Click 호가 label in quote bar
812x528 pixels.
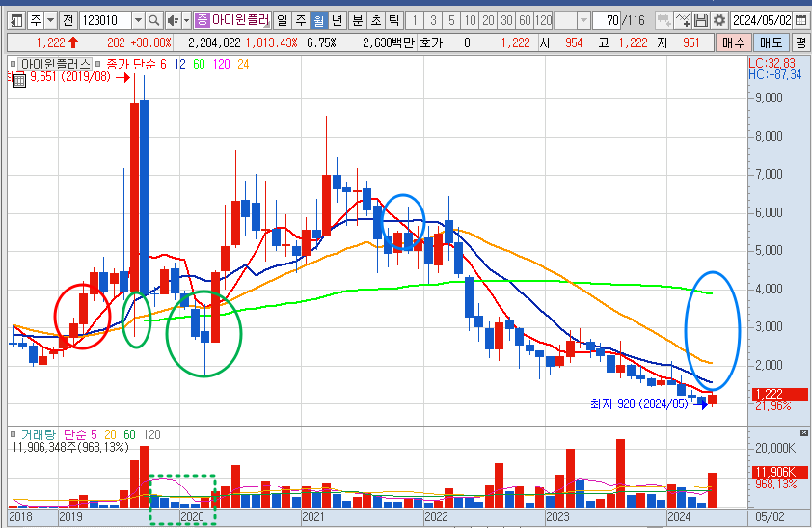(431, 43)
